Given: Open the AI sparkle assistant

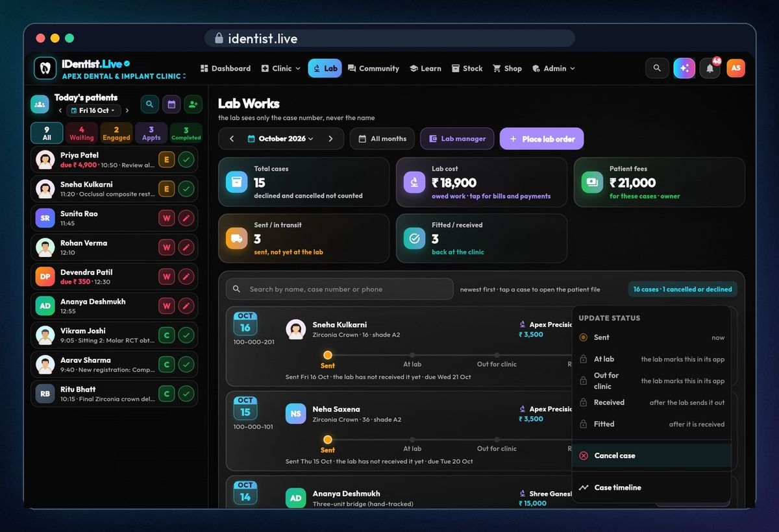Looking at the screenshot, I should click(x=684, y=68).
